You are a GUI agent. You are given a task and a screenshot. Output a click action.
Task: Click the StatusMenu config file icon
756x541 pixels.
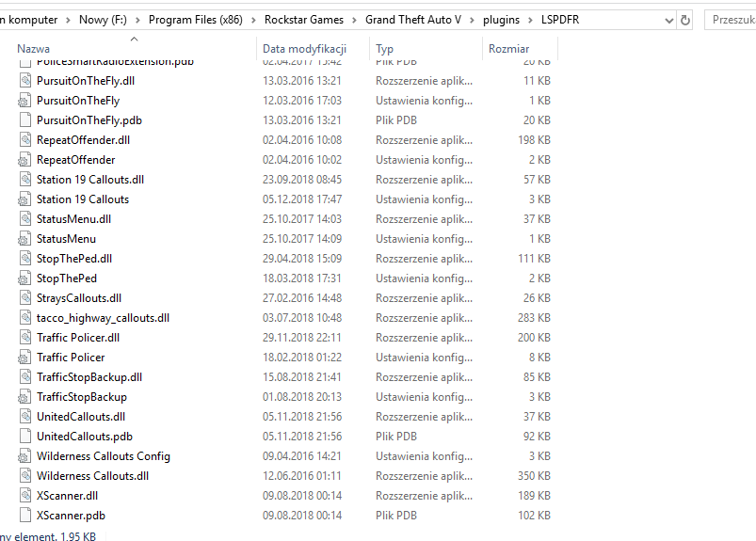[24, 238]
